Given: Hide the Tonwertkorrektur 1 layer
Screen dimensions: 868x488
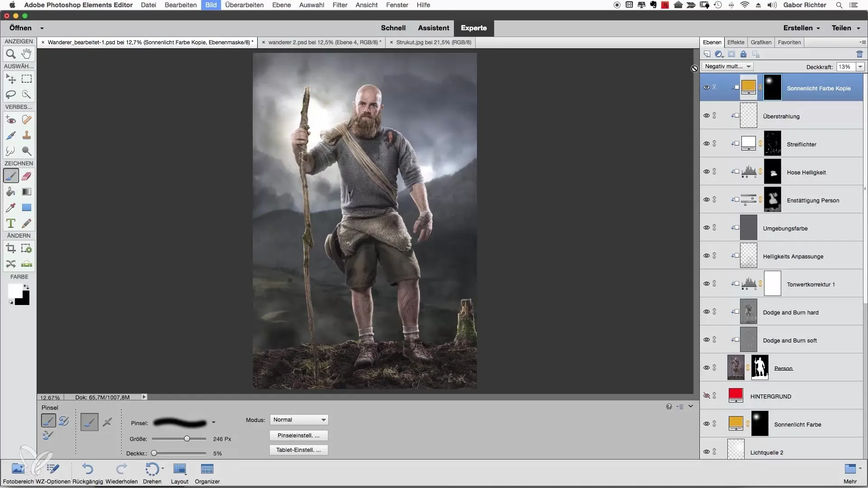Looking at the screenshot, I should [x=707, y=283].
